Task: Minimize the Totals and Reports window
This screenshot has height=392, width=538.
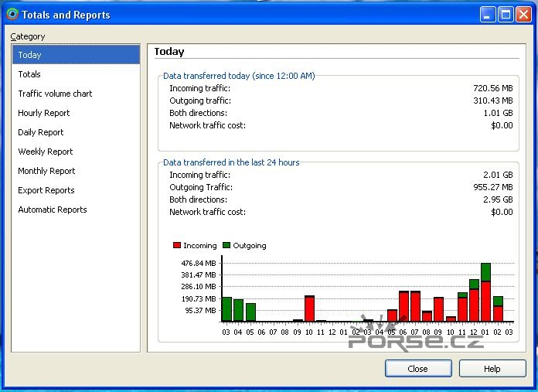Action: click(x=488, y=14)
